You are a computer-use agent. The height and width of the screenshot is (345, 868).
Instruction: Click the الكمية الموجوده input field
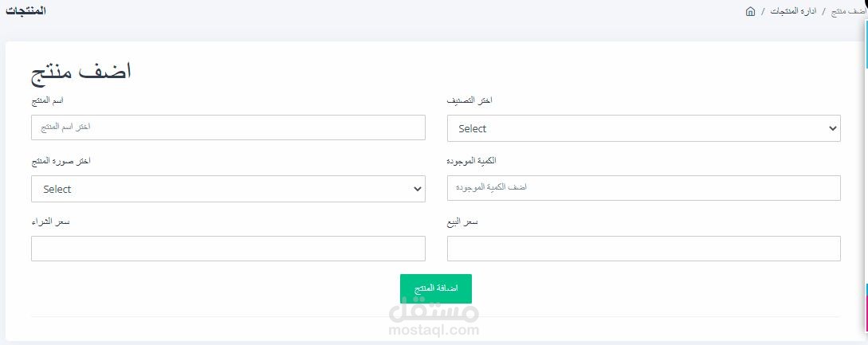tap(643, 188)
